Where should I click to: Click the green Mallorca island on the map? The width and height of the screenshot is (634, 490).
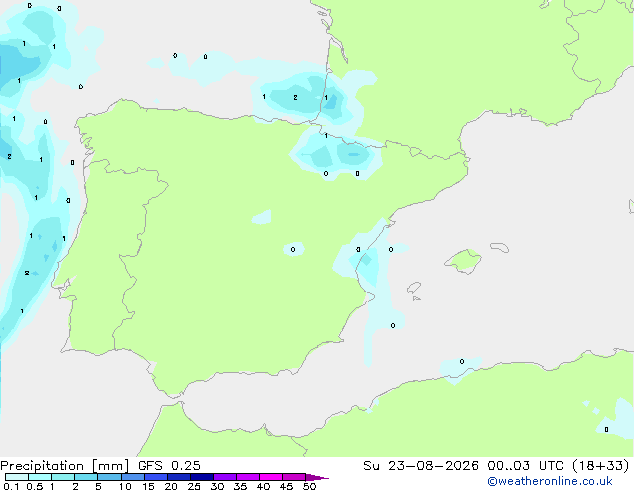[464, 261]
